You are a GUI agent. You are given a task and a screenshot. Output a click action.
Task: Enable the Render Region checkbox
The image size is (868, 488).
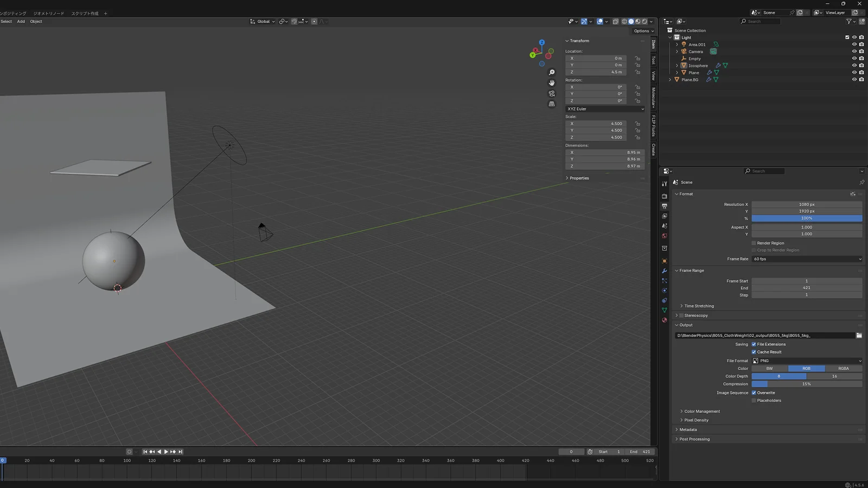tap(754, 243)
